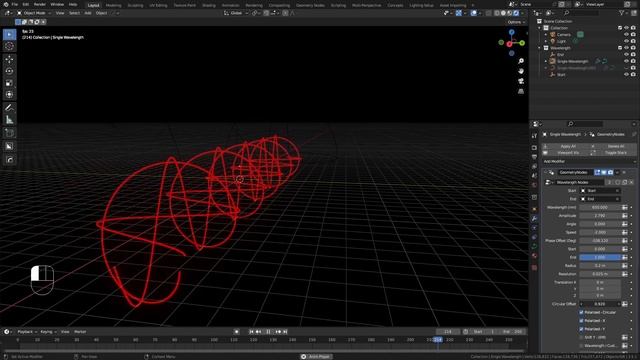Image resolution: width=640 pixels, height=360 pixels.
Task: Click the outliner filter funnel icon
Action: [622, 13]
